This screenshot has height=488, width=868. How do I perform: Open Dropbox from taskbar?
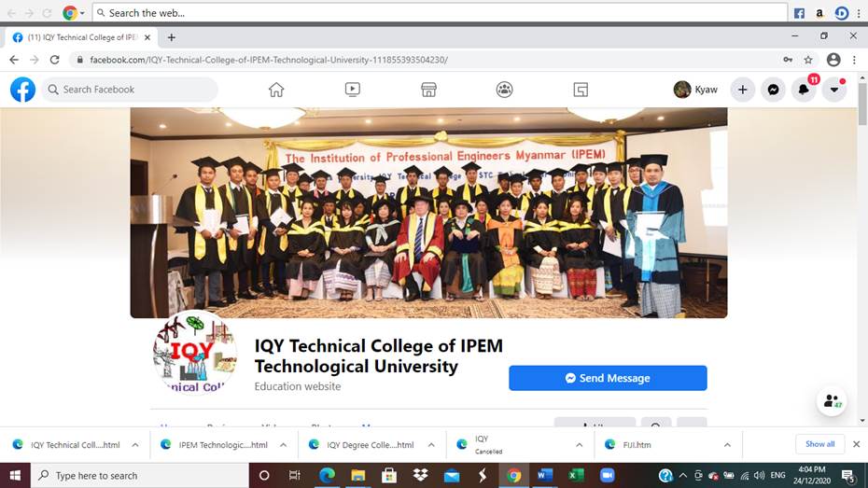click(x=420, y=475)
